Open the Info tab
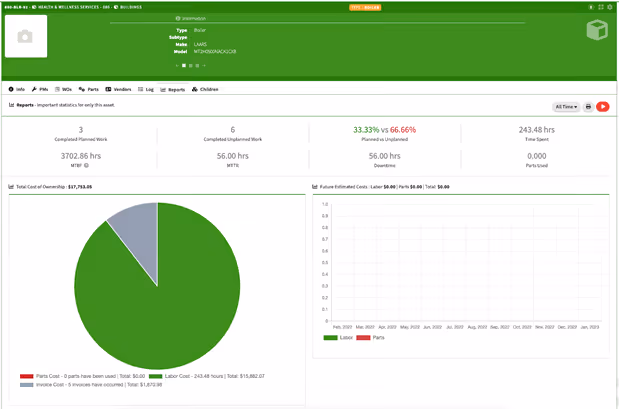This screenshot has width=619, height=409. [17, 89]
